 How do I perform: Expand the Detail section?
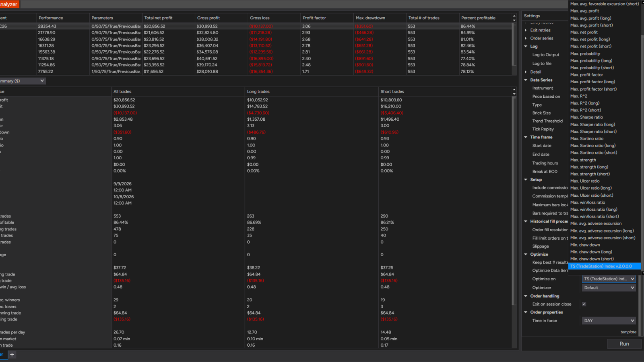pos(526,72)
